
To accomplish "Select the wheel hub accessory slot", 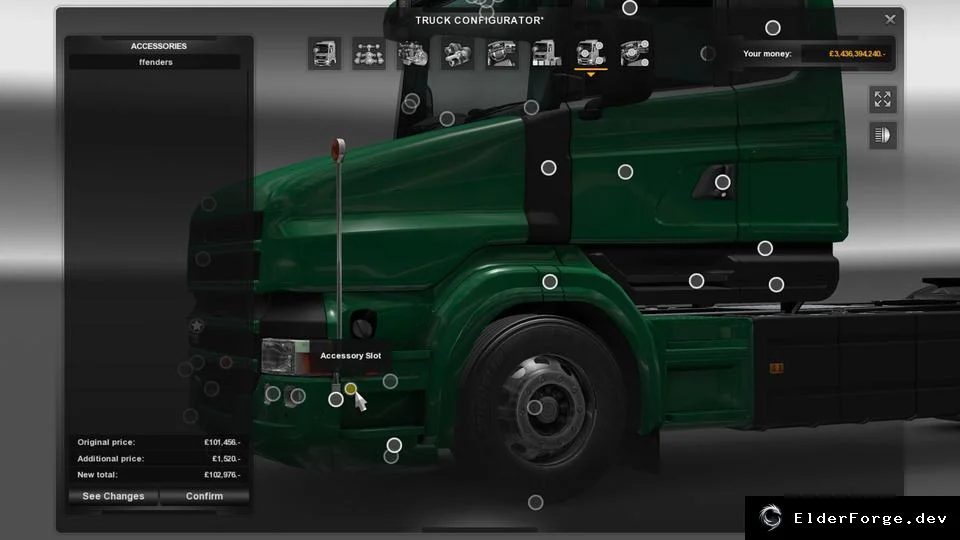I will click(534, 408).
